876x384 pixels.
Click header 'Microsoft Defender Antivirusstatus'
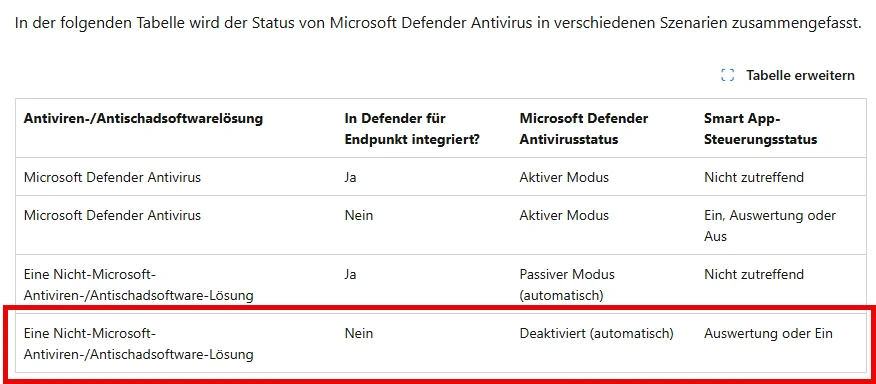click(584, 129)
